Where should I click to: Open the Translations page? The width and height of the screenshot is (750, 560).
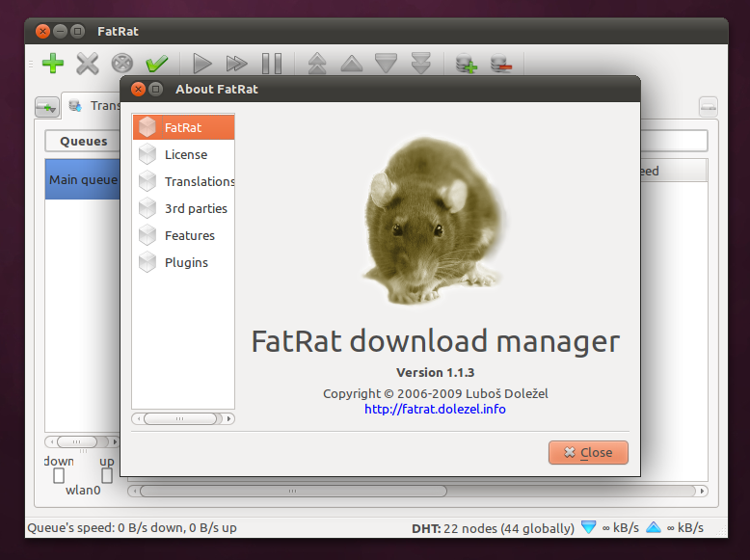pyautogui.click(x=183, y=181)
